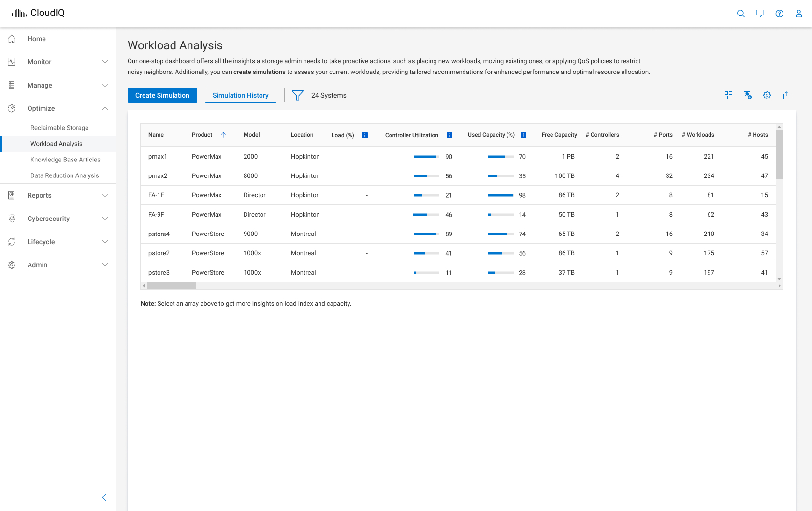Switch to card grid view icon

pyautogui.click(x=728, y=95)
